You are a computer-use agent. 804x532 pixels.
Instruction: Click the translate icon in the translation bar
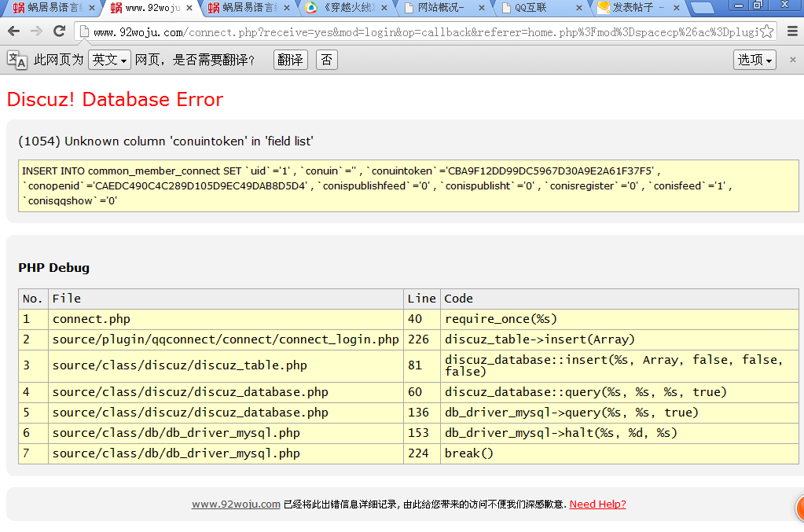(17, 60)
